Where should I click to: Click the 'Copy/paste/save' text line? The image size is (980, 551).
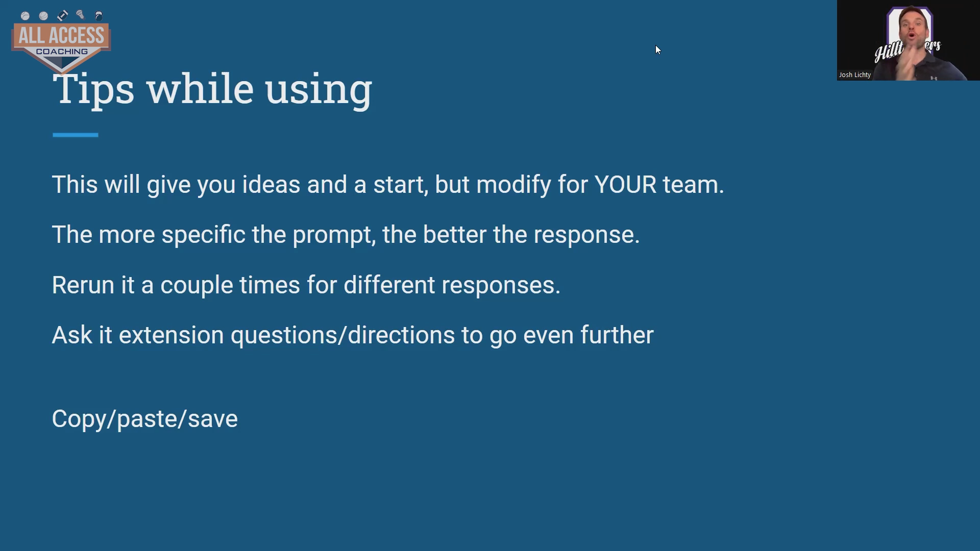(x=145, y=419)
